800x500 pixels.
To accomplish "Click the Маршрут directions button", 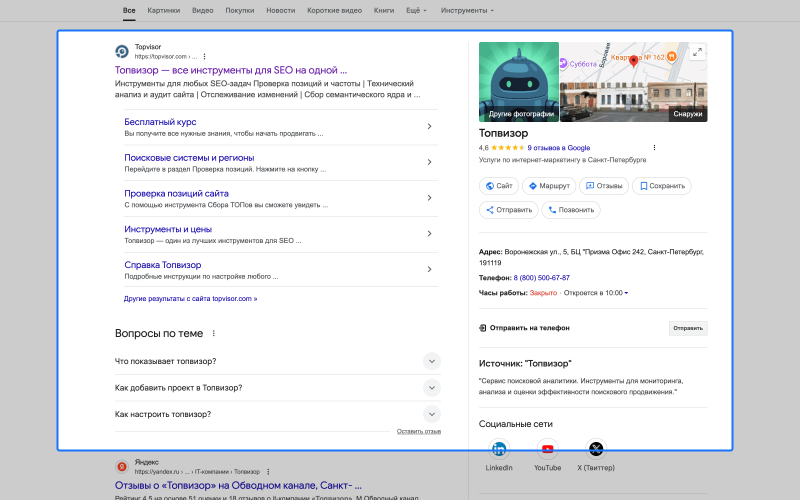I will (x=549, y=186).
